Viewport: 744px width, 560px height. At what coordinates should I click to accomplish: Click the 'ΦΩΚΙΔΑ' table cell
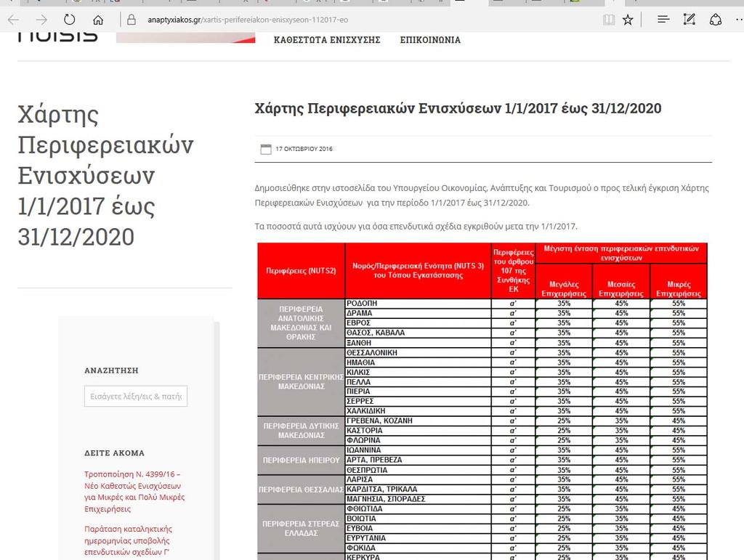tap(418, 548)
